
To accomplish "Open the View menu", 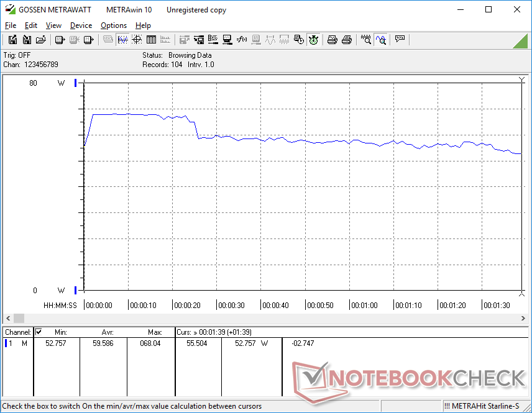I will point(53,25).
